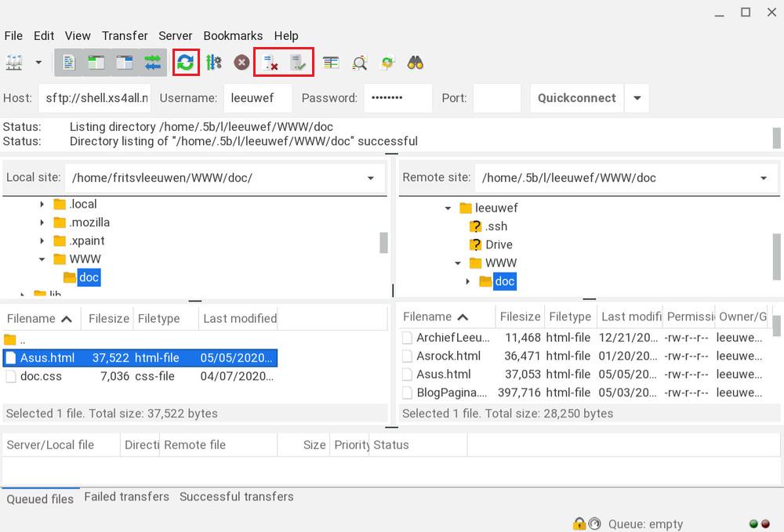Collapse the remote leeuwef folder
784x532 pixels.
click(x=448, y=208)
